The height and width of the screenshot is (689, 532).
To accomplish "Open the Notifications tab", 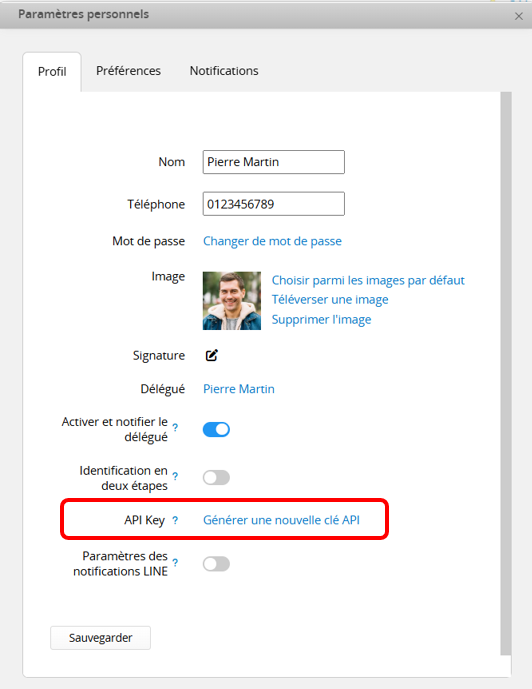I will (224, 71).
